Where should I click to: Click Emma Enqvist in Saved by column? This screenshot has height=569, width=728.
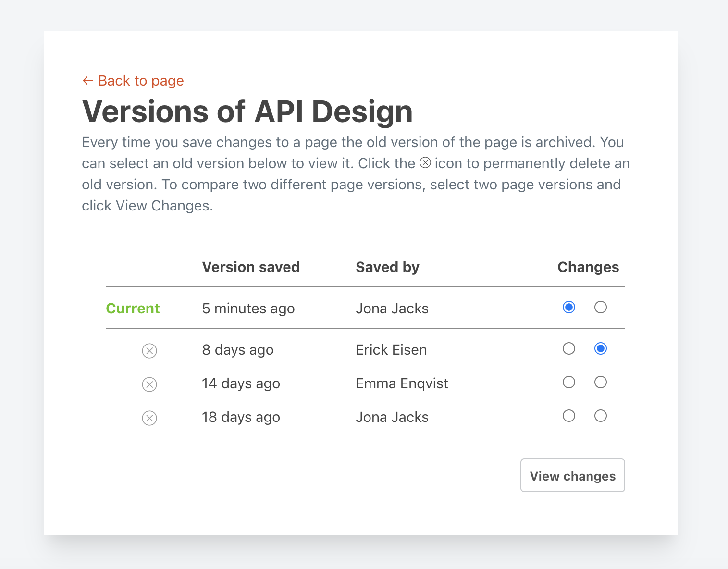(402, 383)
